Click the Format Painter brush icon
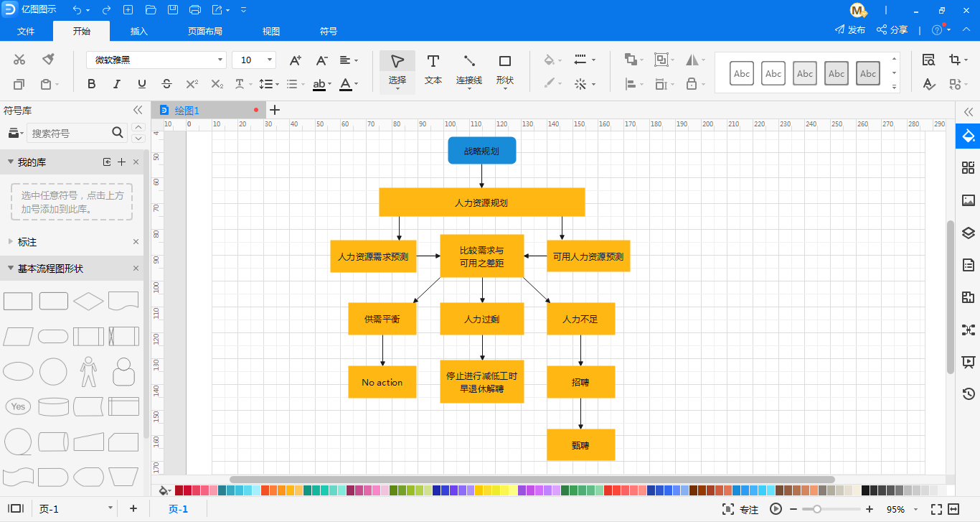 click(x=48, y=60)
